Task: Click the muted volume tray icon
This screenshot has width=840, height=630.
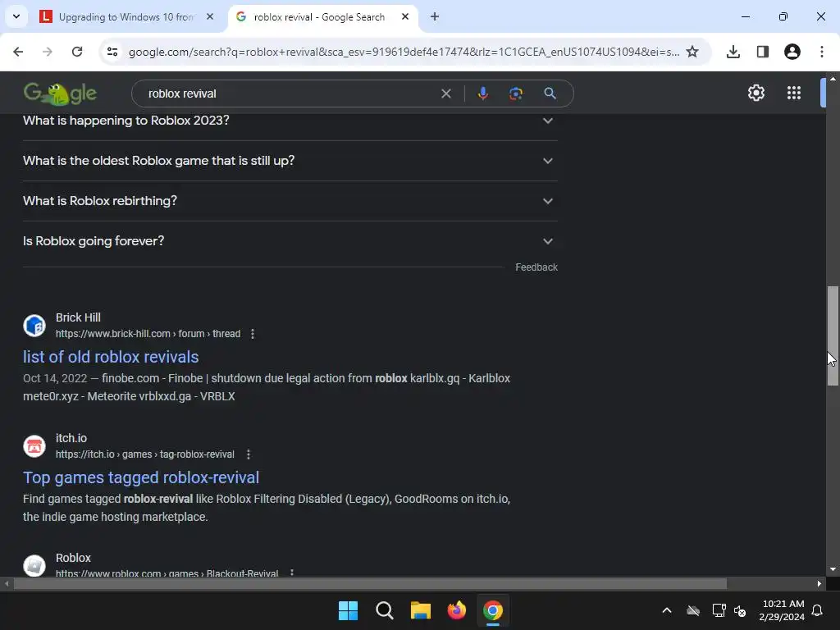Action: click(x=741, y=610)
